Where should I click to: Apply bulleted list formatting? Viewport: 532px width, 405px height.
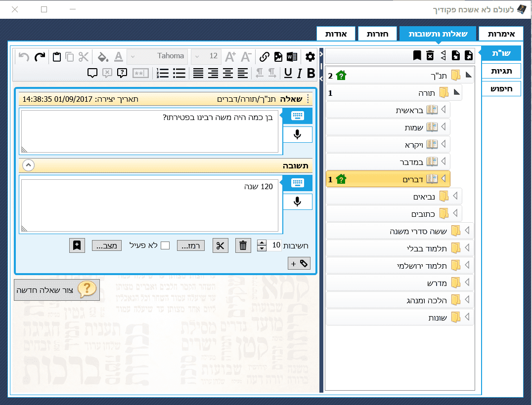179,73
